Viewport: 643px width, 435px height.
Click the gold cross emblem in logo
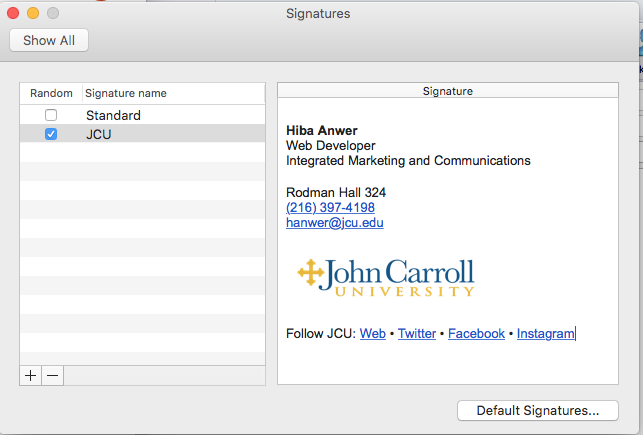pos(310,272)
